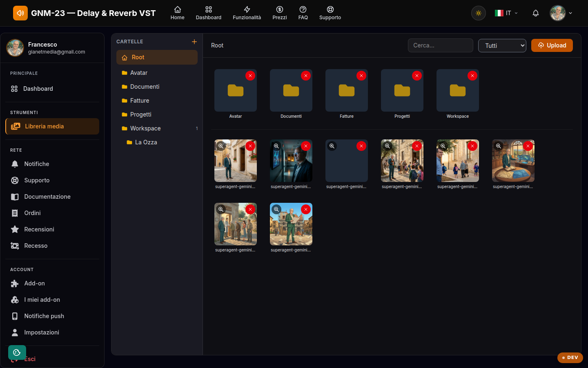Select the Root folder in the tree
588x368 pixels.
[x=157, y=57]
